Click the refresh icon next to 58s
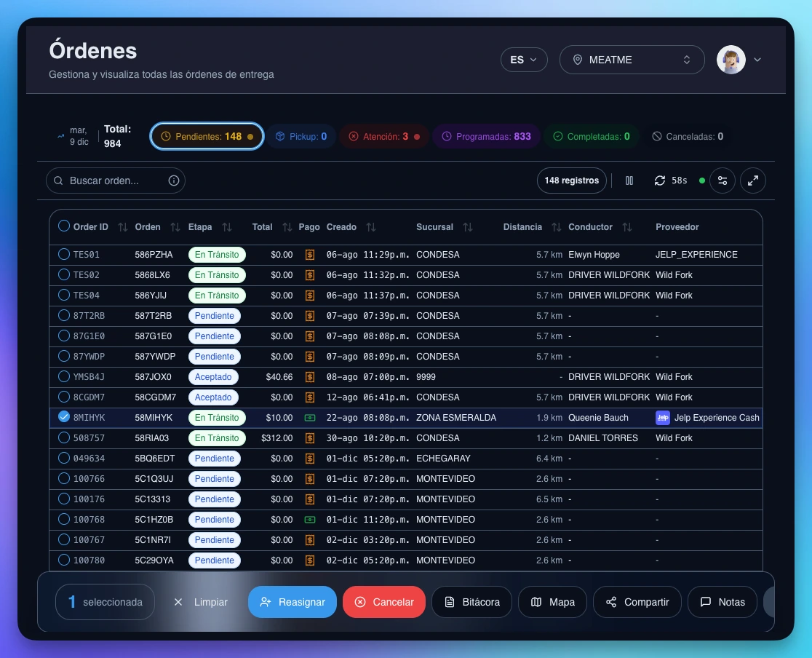The image size is (812, 658). [660, 181]
